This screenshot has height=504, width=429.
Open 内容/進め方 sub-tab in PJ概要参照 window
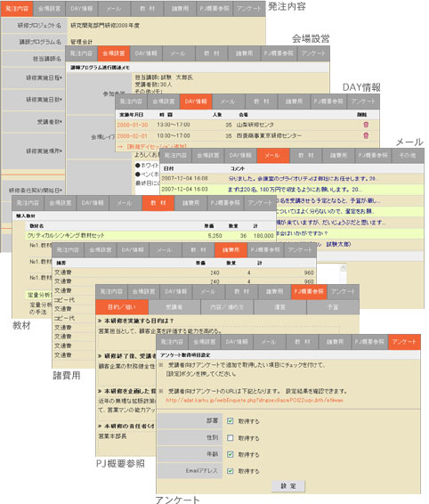tap(227, 307)
